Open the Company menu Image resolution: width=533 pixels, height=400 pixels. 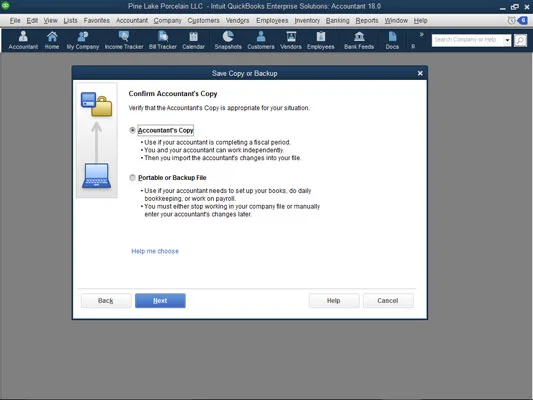(x=167, y=20)
